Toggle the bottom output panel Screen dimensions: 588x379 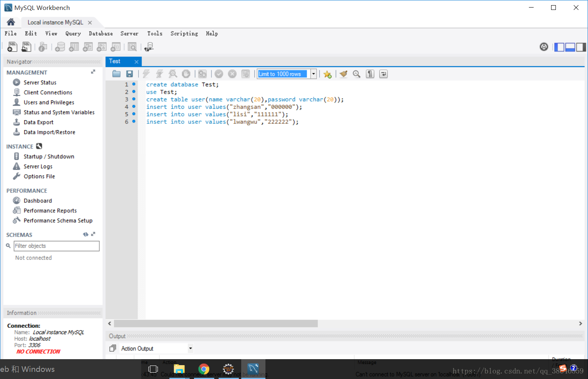570,47
